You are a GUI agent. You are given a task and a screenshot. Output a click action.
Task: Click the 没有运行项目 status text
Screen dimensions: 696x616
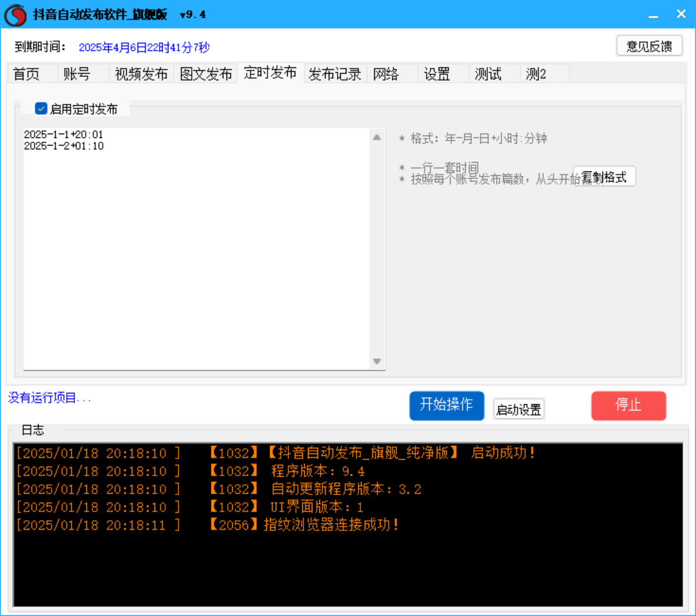coord(49,398)
